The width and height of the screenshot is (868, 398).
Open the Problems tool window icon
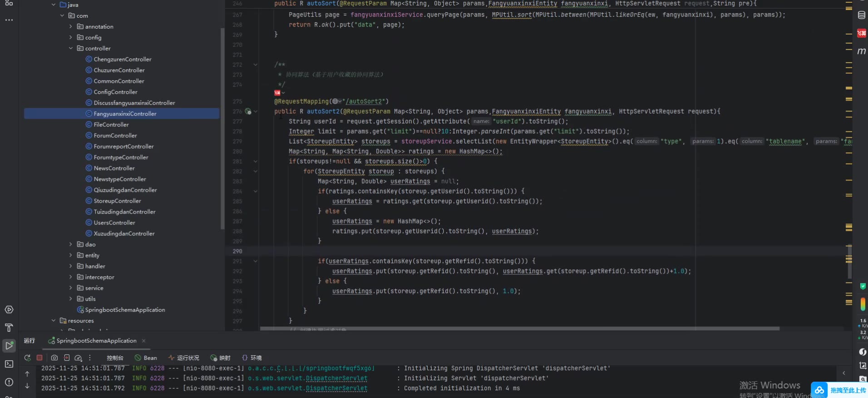tap(9, 382)
